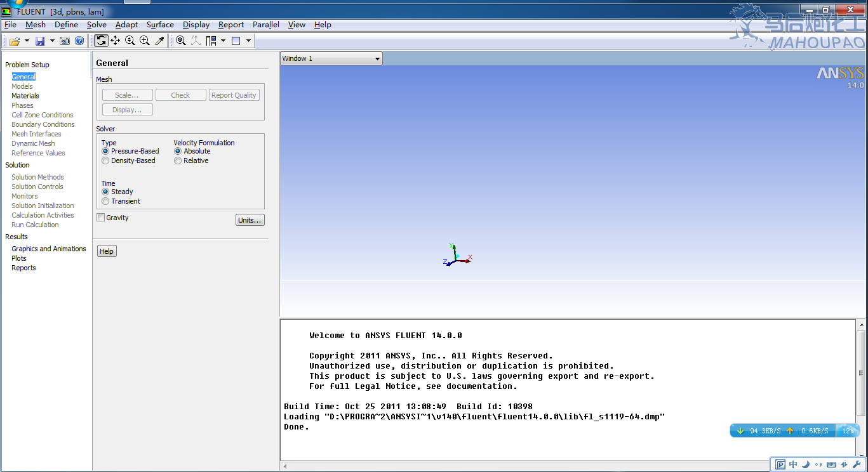868x472 pixels.
Task: Click the IME moon half-width icon
Action: click(x=806, y=465)
